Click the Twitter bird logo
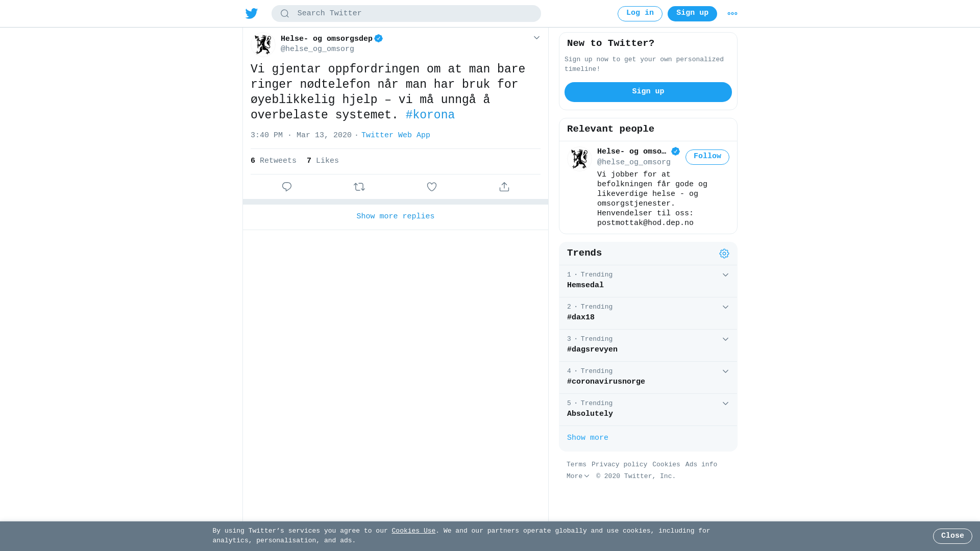 (252, 14)
